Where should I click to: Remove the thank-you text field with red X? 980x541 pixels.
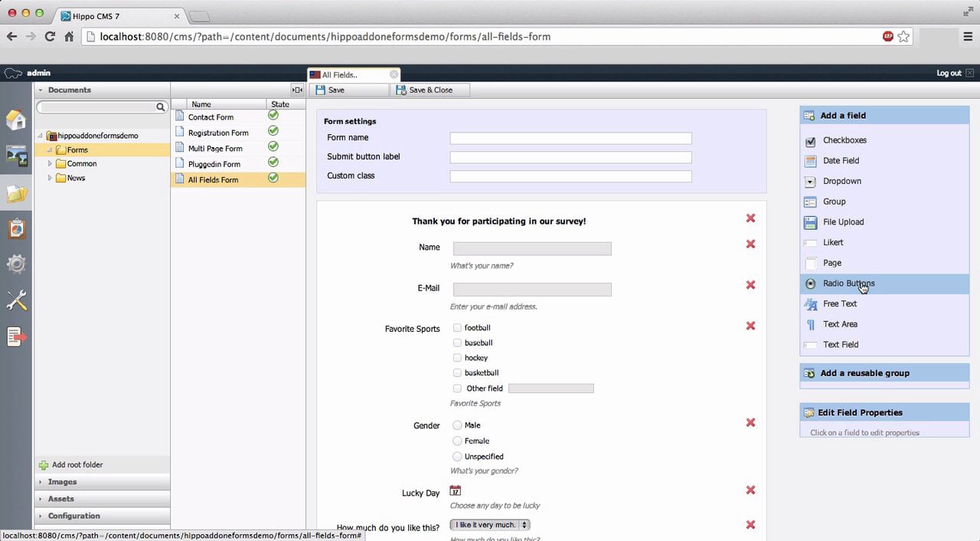pyautogui.click(x=750, y=218)
